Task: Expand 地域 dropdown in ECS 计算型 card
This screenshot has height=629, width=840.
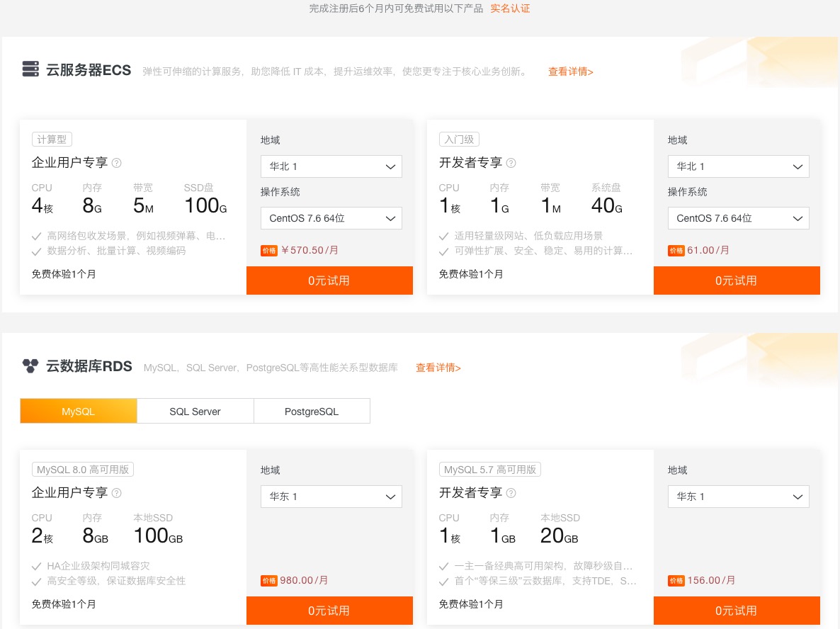Action: point(331,166)
